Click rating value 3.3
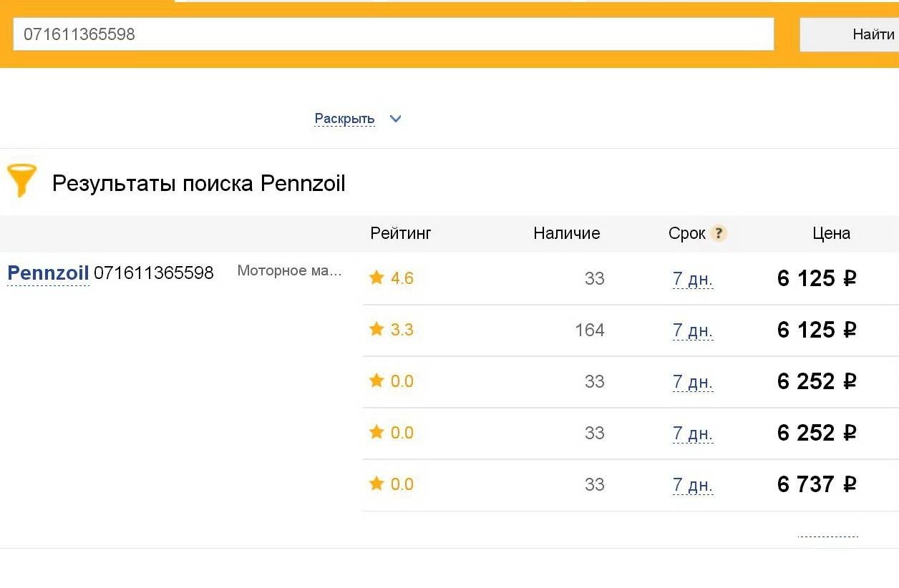This screenshot has height=588, width=899. [x=402, y=330]
